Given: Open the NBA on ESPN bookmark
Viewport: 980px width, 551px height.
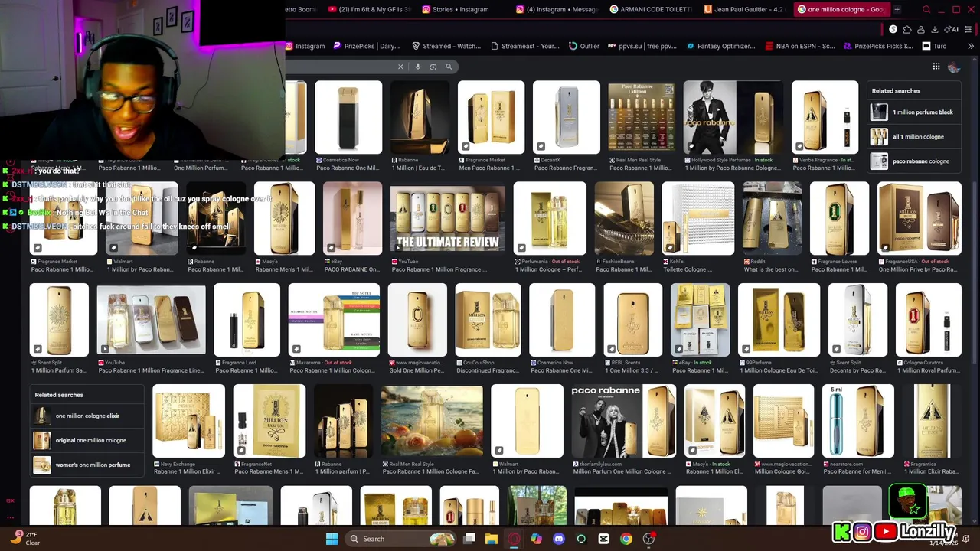Looking at the screenshot, I should click(800, 46).
